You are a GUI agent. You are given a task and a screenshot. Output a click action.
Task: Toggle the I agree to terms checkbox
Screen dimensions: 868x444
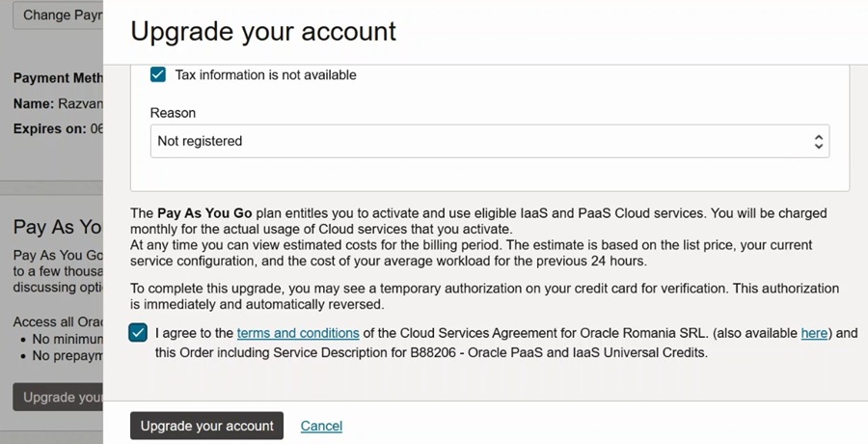[x=138, y=333]
